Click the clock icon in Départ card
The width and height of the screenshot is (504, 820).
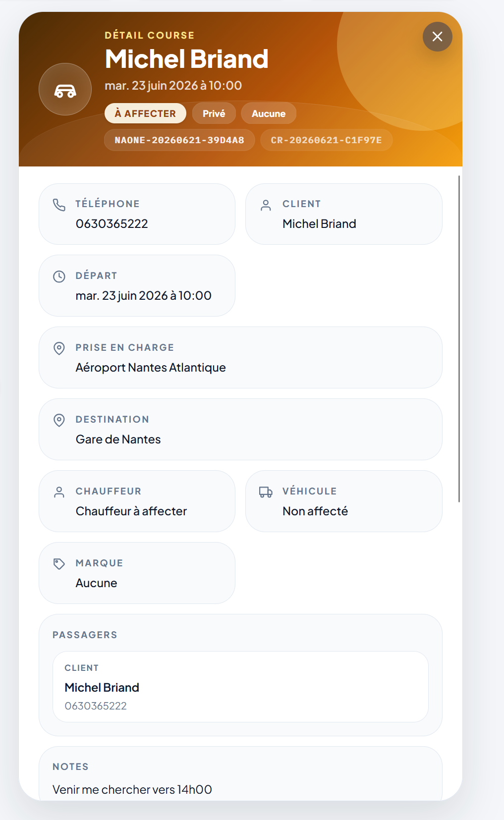pyautogui.click(x=59, y=276)
